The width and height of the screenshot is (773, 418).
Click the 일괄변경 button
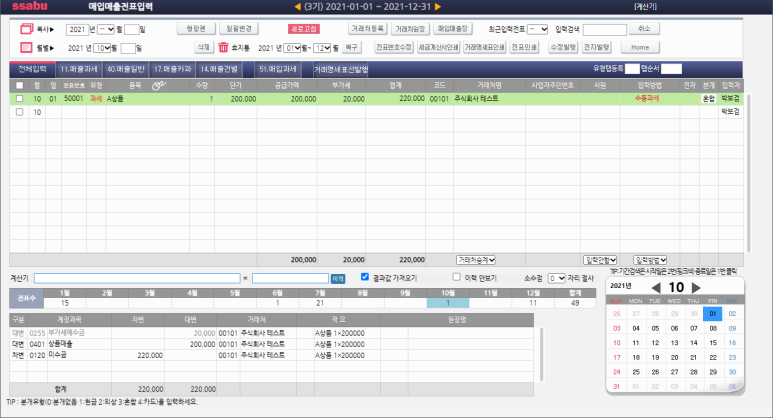[239, 29]
